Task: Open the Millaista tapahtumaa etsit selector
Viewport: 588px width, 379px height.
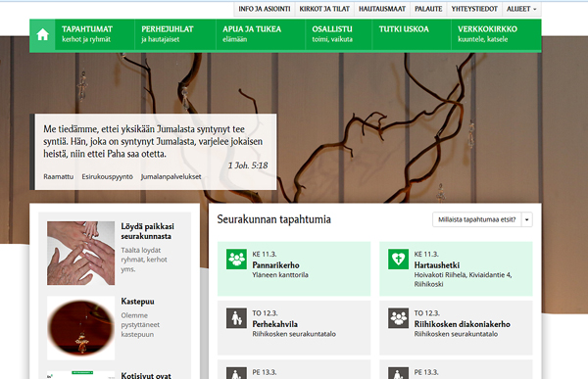Action: 476,219
